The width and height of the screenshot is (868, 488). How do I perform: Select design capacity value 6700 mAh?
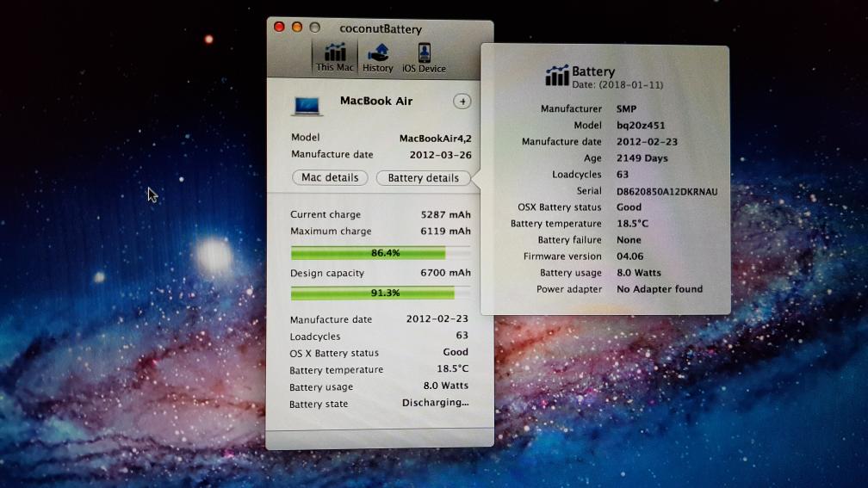click(445, 273)
